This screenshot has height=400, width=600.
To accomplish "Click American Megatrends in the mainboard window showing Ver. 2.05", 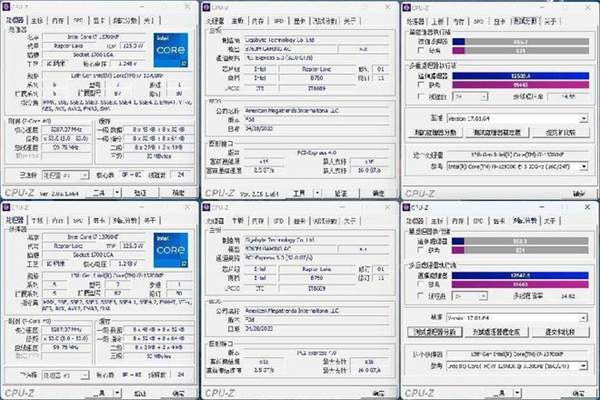I will point(317,111).
